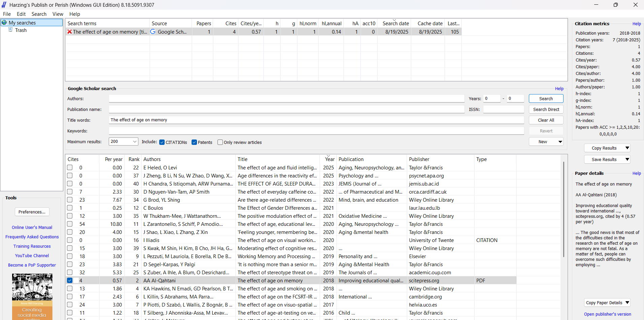Click the results list vertical scrollbar
This screenshot has height=320, width=644.
[x=564, y=209]
